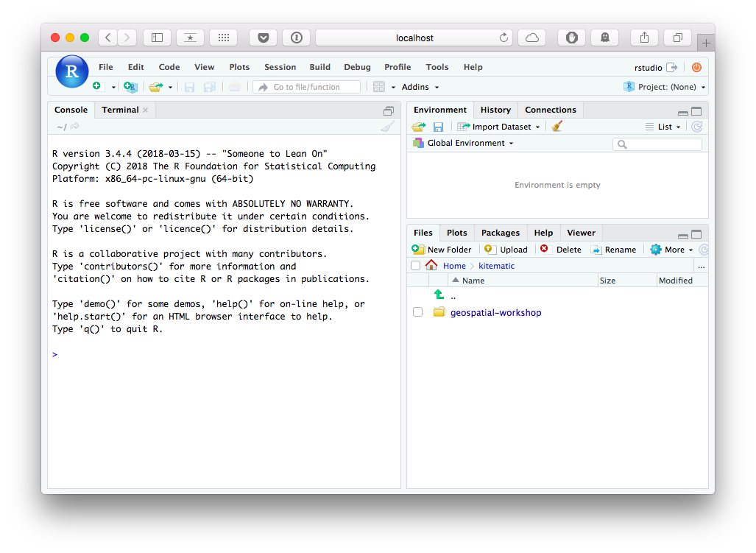Click the Safari back arrow
Viewport: 756px width, 553px height.
click(108, 38)
